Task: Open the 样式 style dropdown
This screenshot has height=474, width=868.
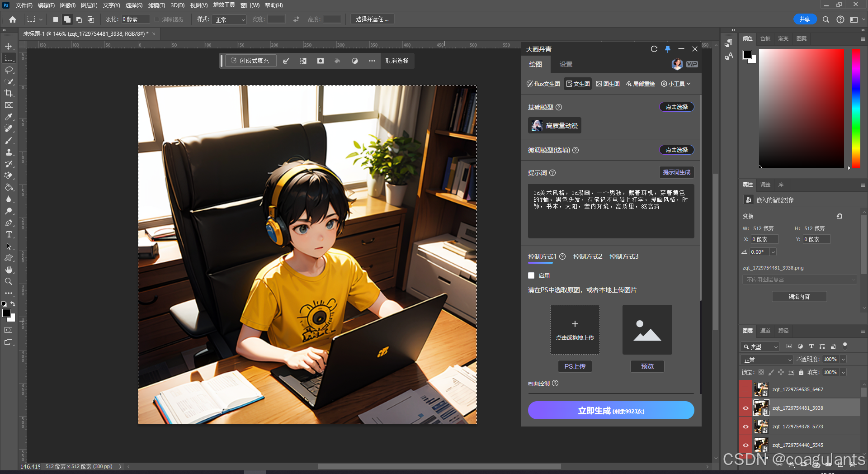Action: click(x=229, y=19)
